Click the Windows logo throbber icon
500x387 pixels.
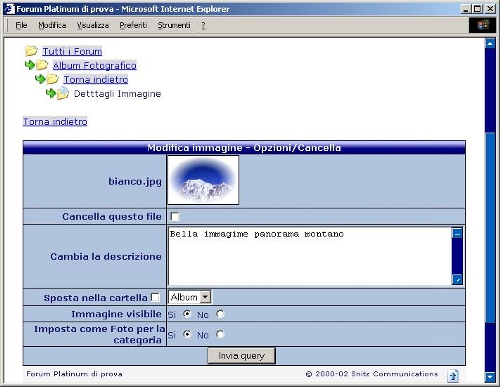[482, 25]
